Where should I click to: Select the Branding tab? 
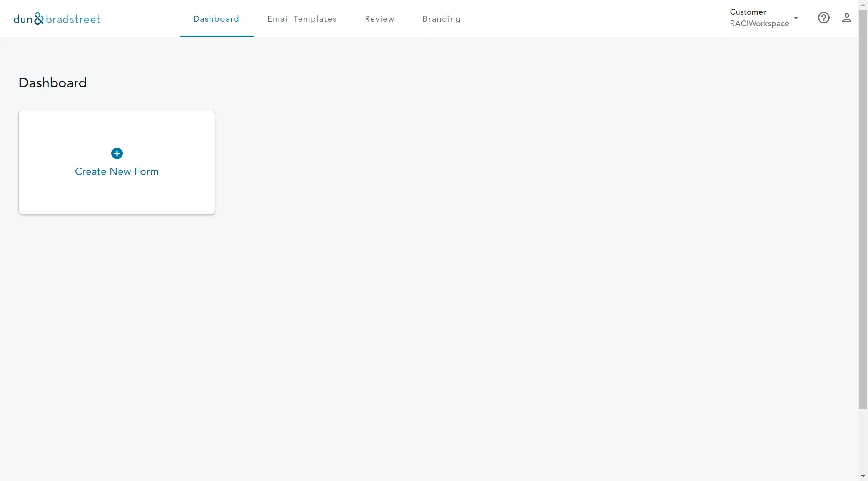click(x=441, y=19)
